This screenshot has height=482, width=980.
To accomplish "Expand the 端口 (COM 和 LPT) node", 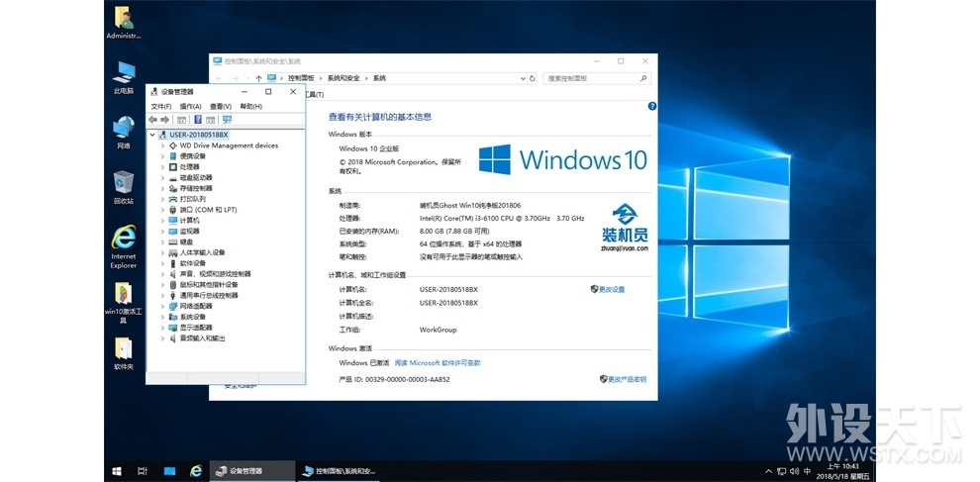I will pyautogui.click(x=163, y=210).
